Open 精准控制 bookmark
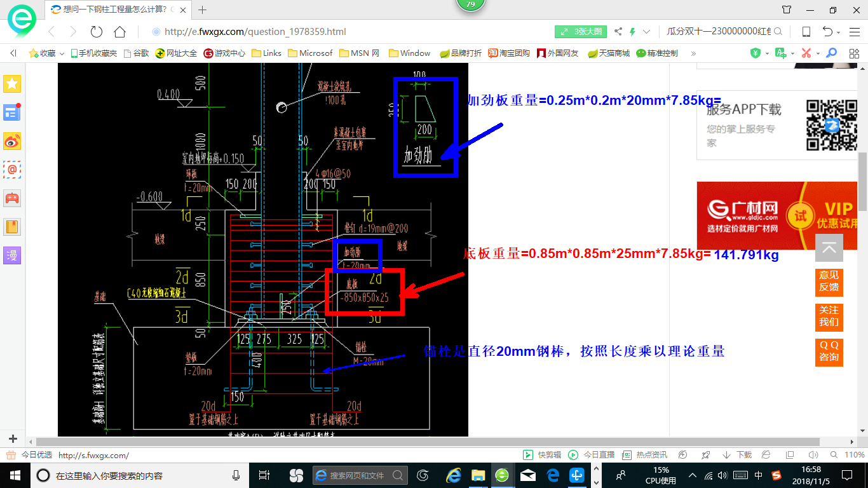The image size is (868, 488). 657,53
